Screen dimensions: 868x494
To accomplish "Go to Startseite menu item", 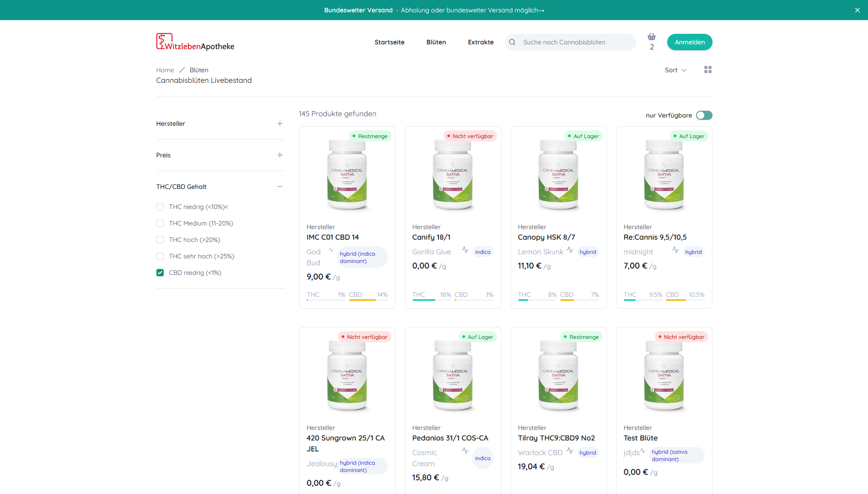I will [389, 42].
